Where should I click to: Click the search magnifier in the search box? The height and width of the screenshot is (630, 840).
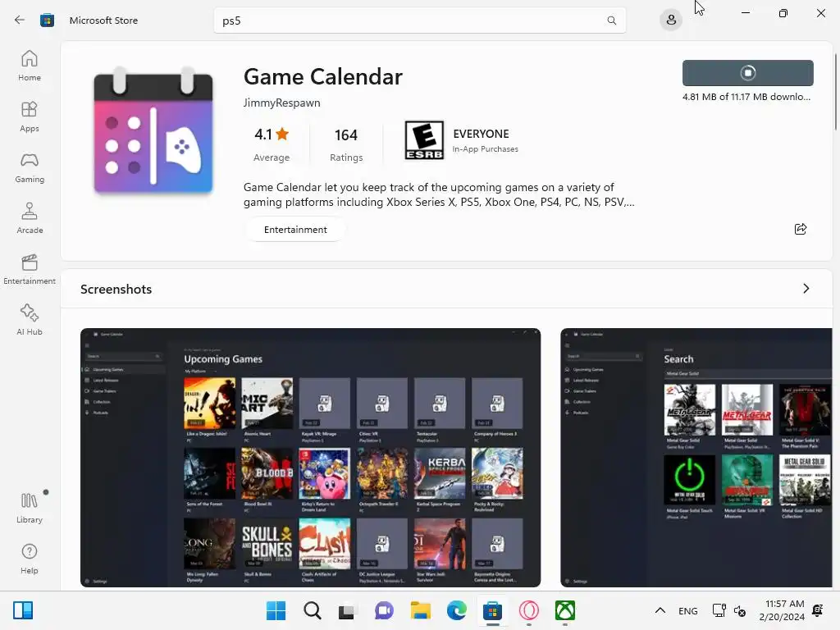pyautogui.click(x=611, y=21)
